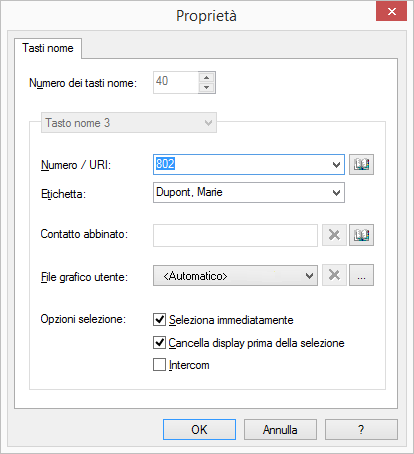Screen dimensions: 414x454
Task: Increase Numero dei tasti nome with up arrow
Action: point(207,77)
